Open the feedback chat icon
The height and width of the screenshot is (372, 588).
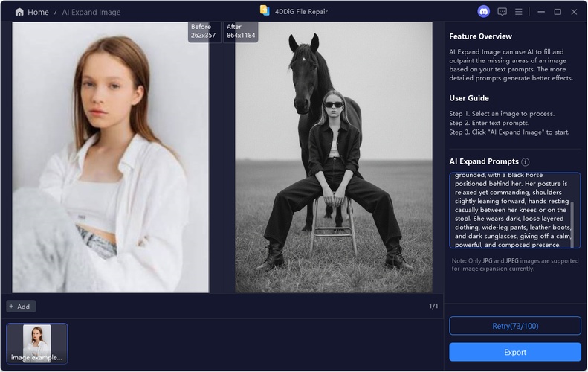click(x=502, y=12)
